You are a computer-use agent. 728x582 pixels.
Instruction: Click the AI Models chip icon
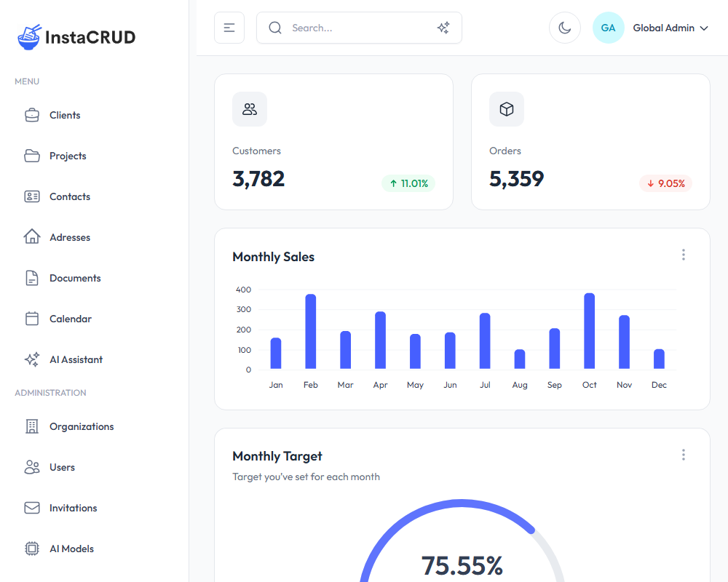pyautogui.click(x=32, y=549)
